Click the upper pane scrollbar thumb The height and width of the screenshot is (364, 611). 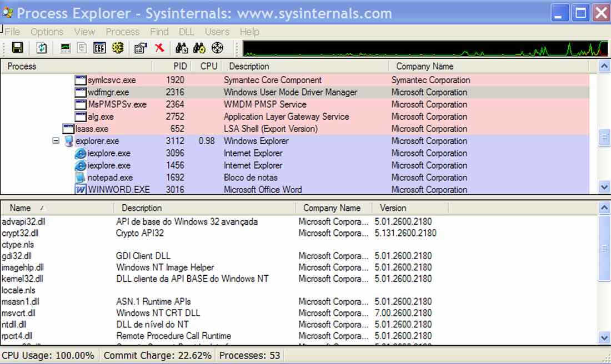click(x=604, y=138)
